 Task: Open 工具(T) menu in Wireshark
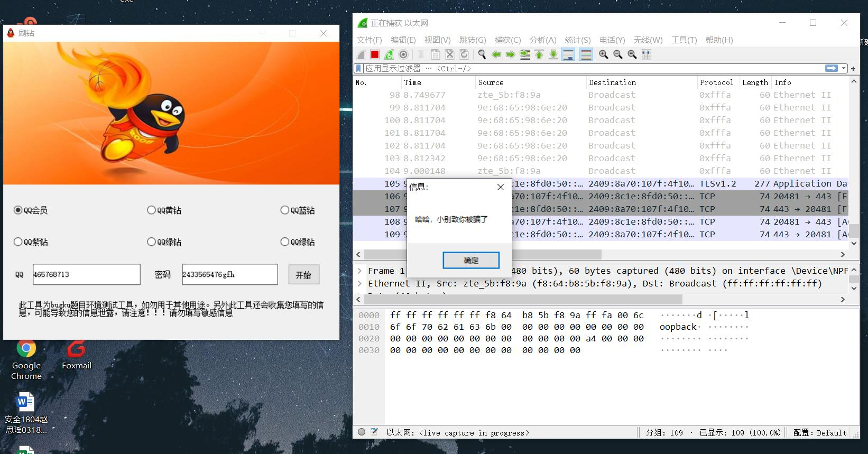click(684, 40)
